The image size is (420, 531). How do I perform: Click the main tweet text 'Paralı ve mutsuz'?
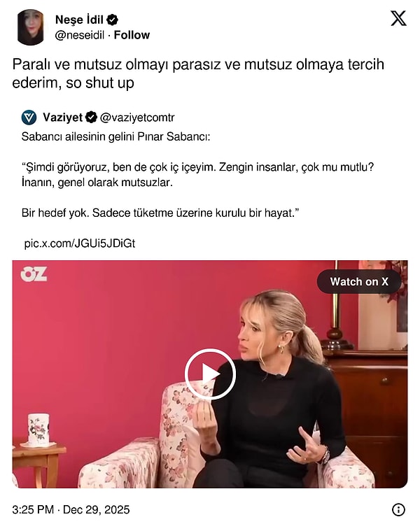click(x=198, y=73)
